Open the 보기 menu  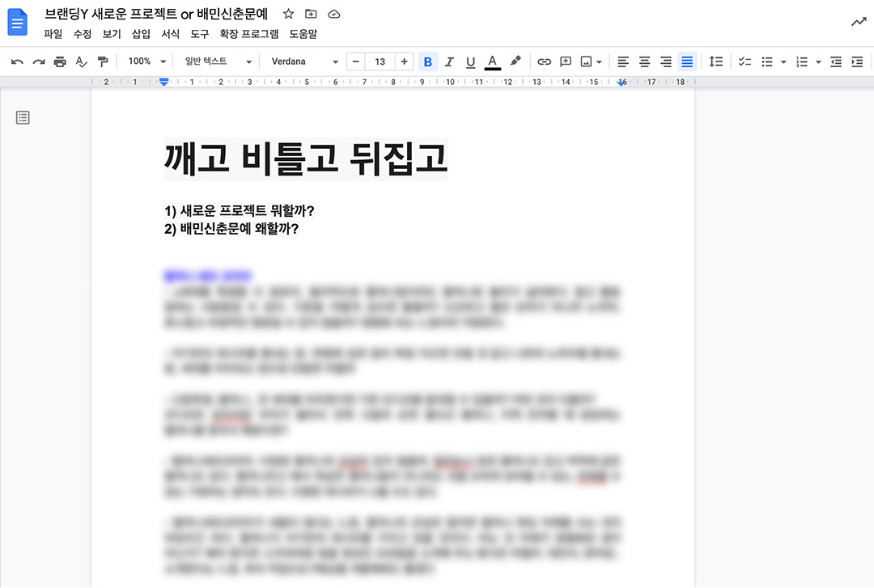coord(112,34)
